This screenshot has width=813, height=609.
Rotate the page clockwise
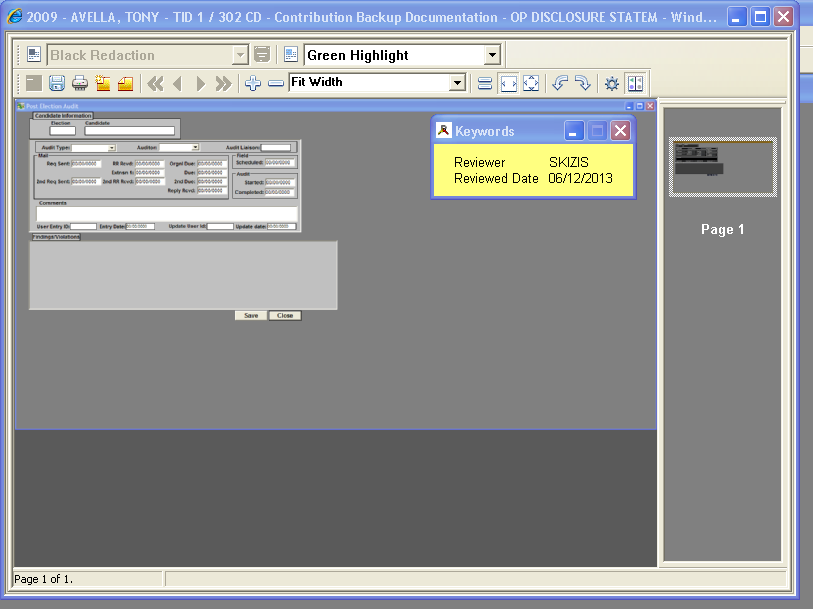coord(583,83)
